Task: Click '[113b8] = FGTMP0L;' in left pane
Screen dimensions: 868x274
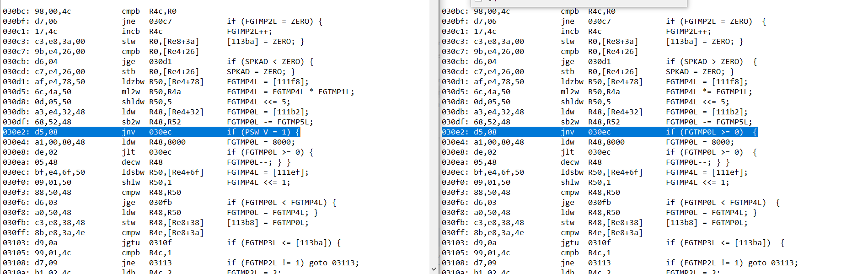Action: coord(268,223)
